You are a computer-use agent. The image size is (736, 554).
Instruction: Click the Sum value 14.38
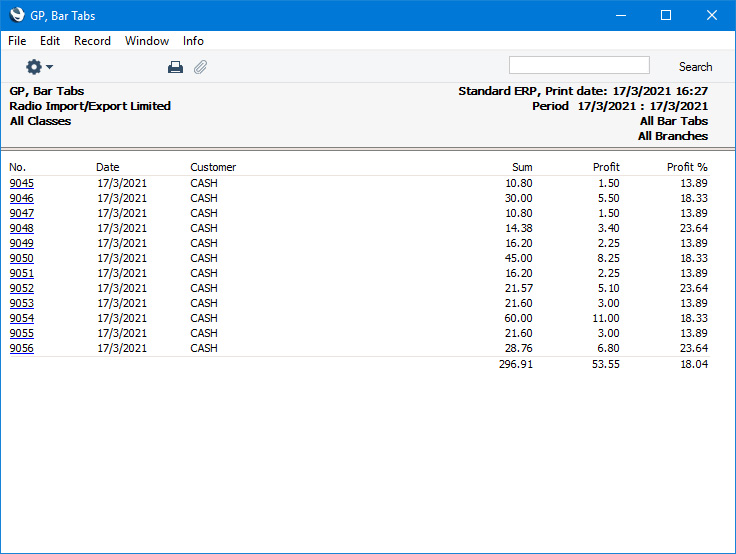(519, 228)
